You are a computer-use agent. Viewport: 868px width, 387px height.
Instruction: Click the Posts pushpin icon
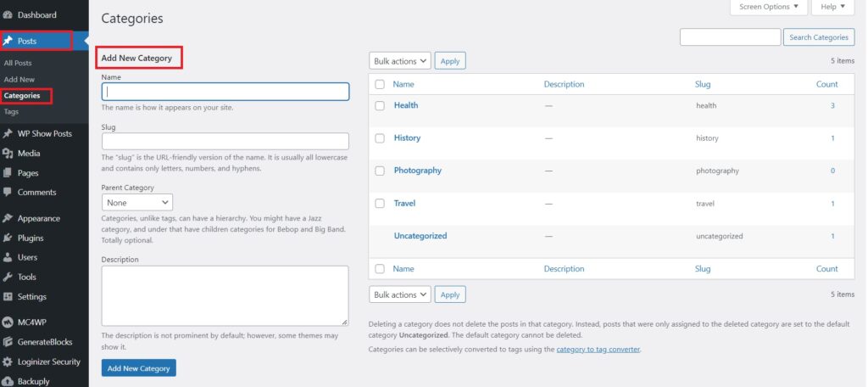tap(8, 41)
